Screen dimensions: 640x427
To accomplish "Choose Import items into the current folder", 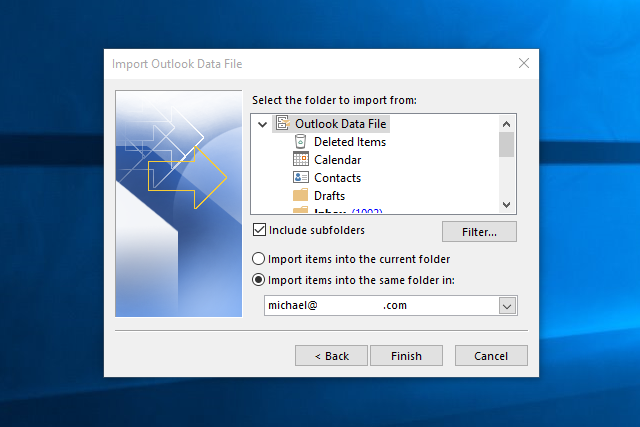I will [x=258, y=259].
